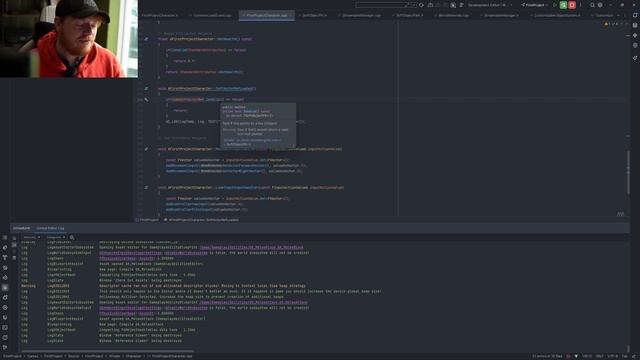Expand the hidden editor tabs list chevron
This screenshot has width=640, height=360.
click(x=618, y=16)
